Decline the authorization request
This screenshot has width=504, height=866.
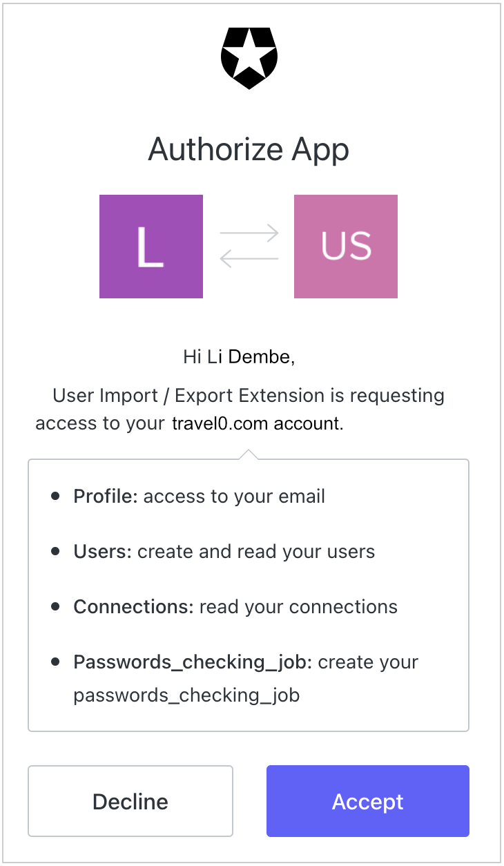pyautogui.click(x=130, y=801)
